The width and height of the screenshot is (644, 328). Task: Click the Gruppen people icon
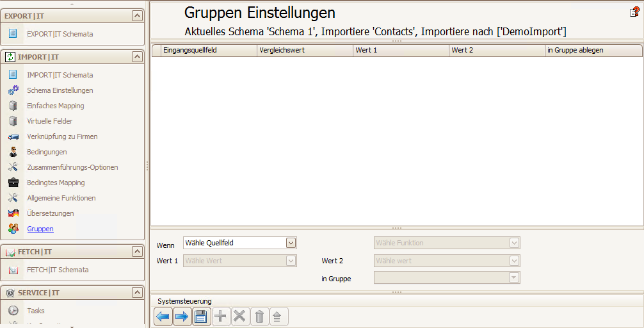coord(13,229)
